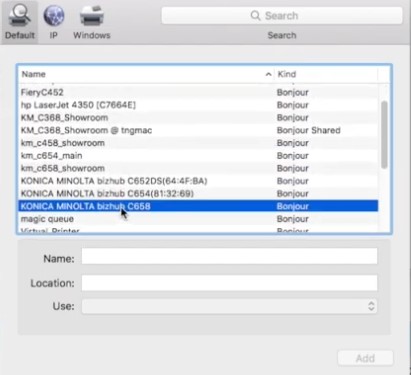Image resolution: width=411 pixels, height=375 pixels.
Task: Choose the km_c458_showroom printer
Action: point(198,143)
